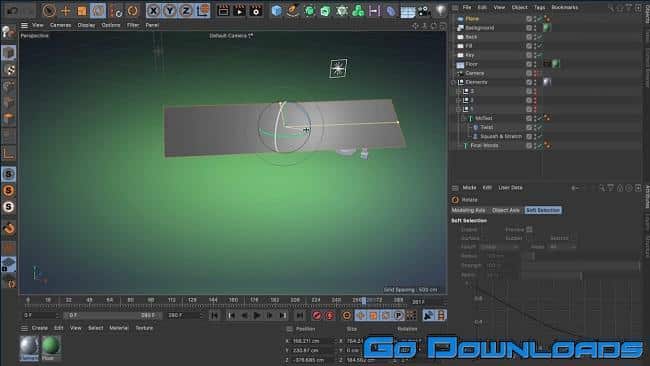Open the Material Manager hamburger menu
The image size is (650, 366).
tap(24, 328)
